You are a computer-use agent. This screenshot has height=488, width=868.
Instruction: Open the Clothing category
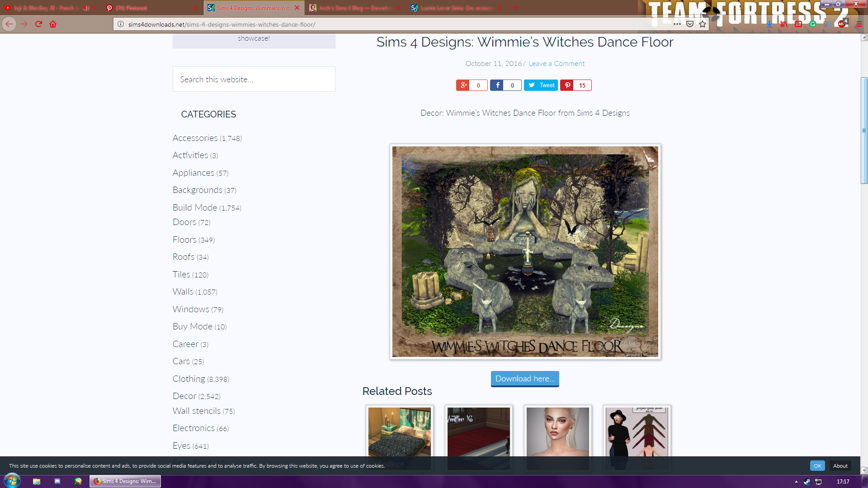click(x=189, y=379)
